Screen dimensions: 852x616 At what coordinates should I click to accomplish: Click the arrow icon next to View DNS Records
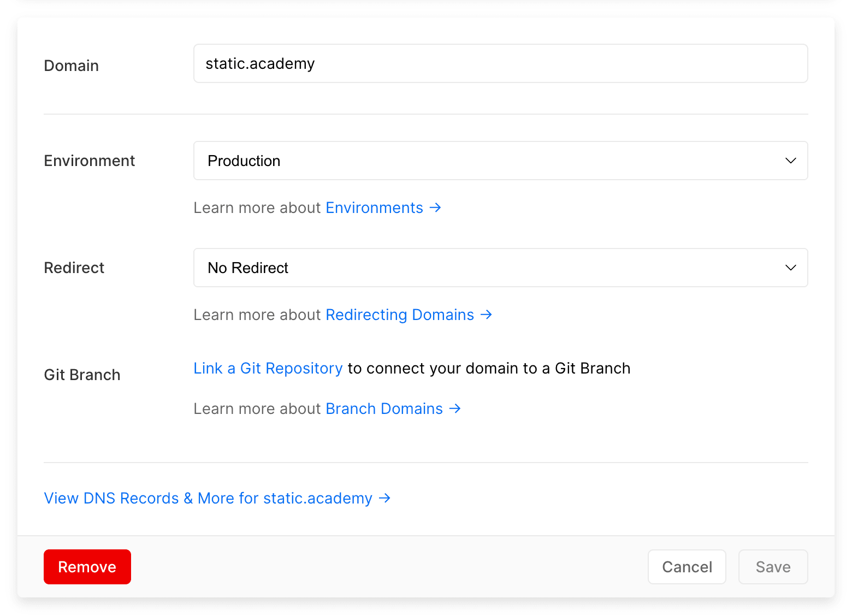384,498
